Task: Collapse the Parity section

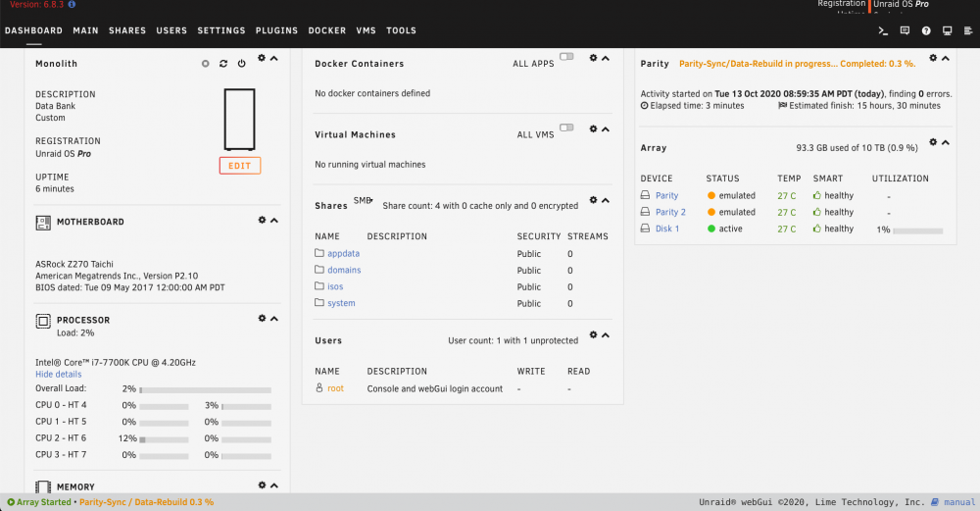Action: click(x=946, y=58)
